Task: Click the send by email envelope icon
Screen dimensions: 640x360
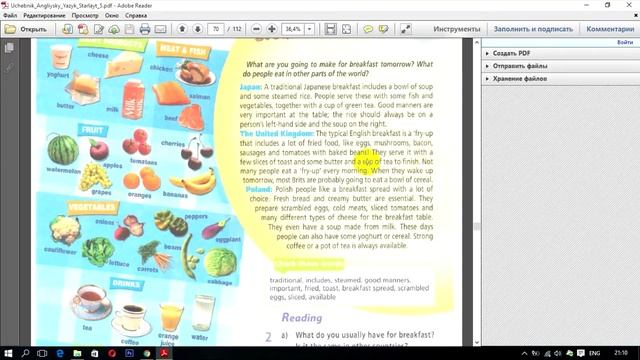Action: point(160,29)
